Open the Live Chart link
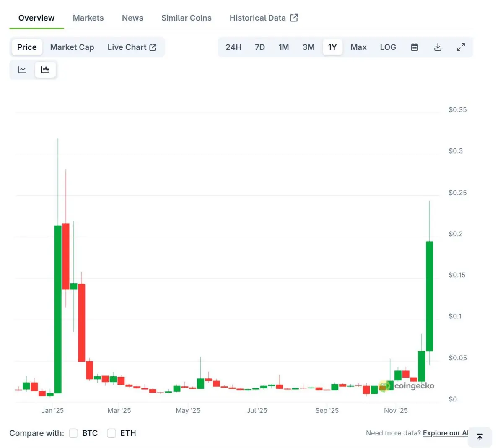Viewport: 503px width, 448px height. pyautogui.click(x=132, y=47)
